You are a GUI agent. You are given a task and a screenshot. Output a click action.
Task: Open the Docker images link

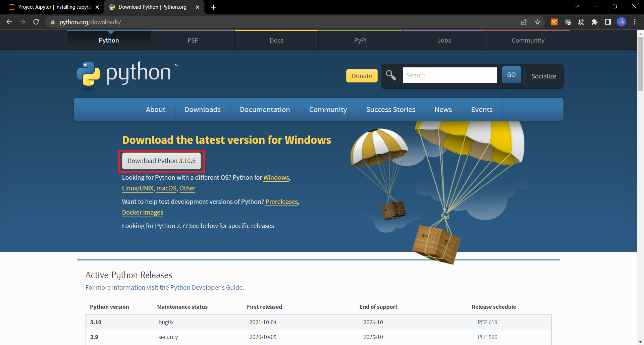coord(143,213)
